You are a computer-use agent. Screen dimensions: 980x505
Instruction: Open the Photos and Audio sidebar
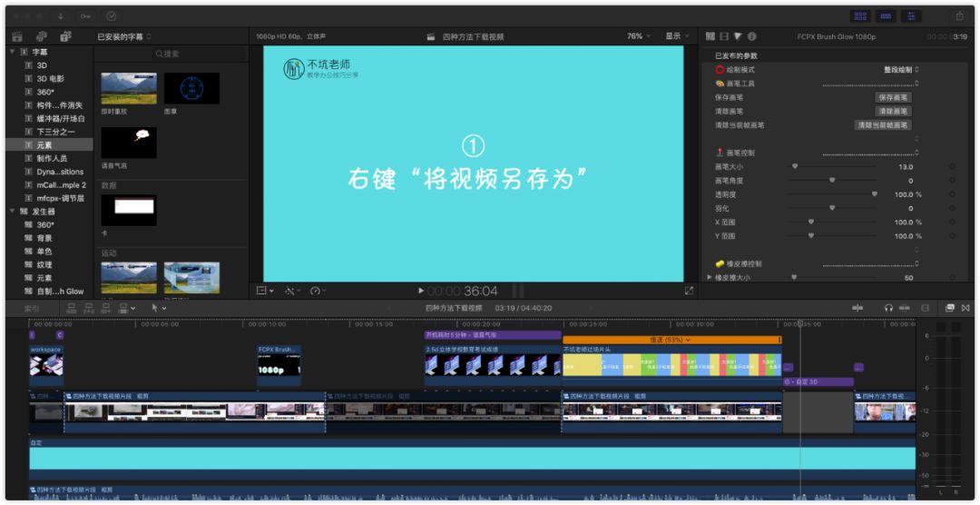42,36
